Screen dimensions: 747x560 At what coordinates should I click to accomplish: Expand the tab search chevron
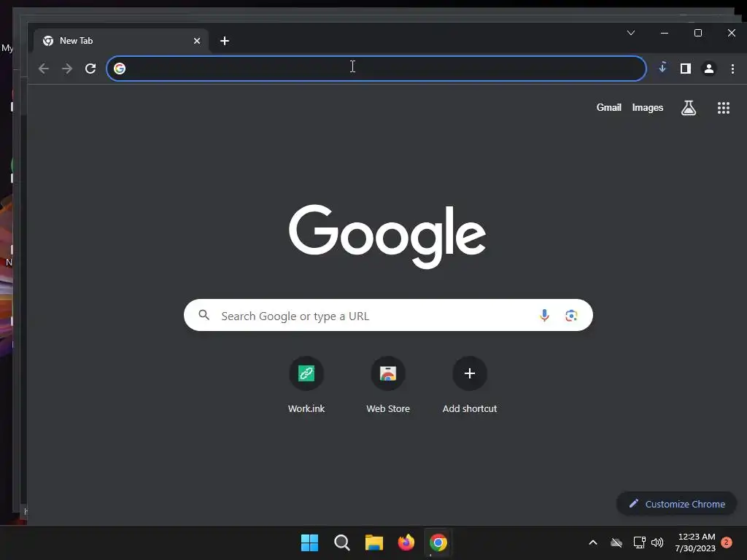[631, 33]
